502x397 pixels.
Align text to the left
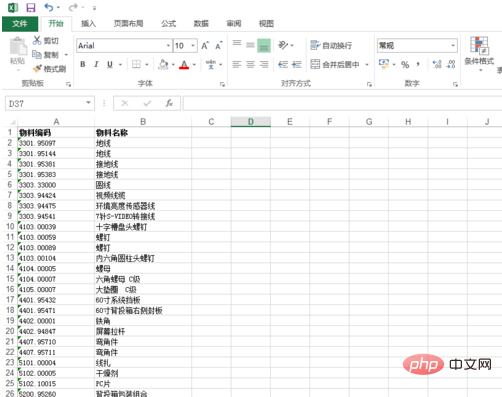(237, 64)
